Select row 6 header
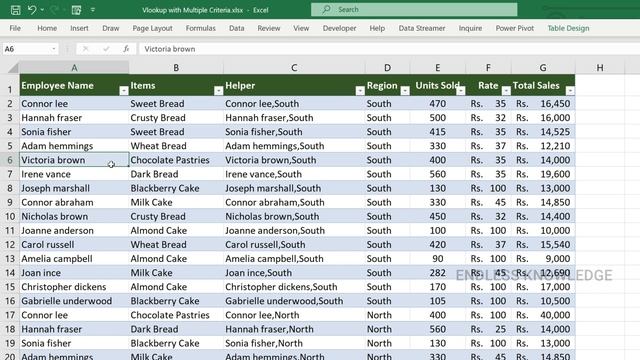This screenshot has height=360, width=640. pos(10,160)
